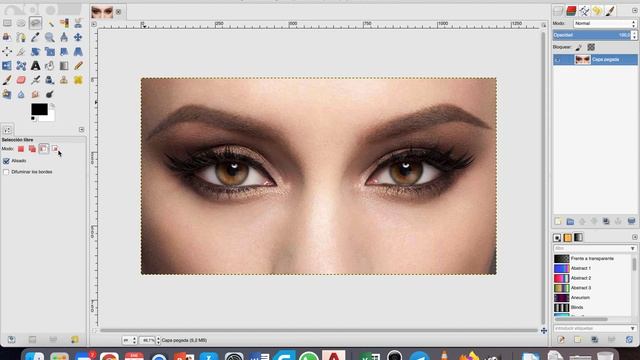Open the units px dropdown in status bar

click(129, 340)
